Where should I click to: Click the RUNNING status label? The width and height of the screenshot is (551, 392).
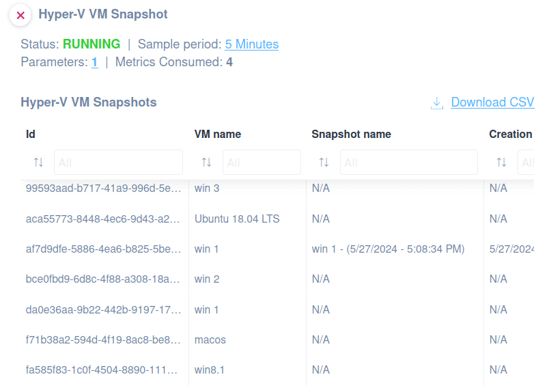(91, 44)
